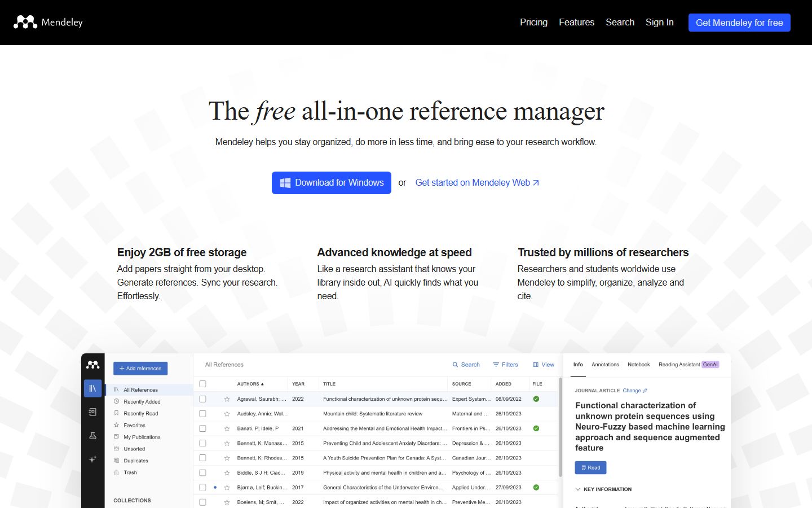The width and height of the screenshot is (812, 508).
Task: Check the box for Biddle, S J H row
Action: 202,472
